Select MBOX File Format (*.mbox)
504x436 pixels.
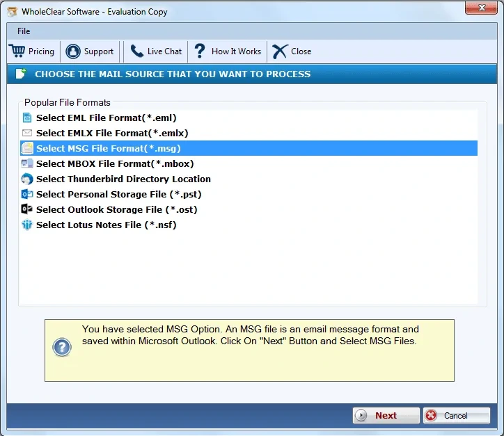[x=249, y=163]
